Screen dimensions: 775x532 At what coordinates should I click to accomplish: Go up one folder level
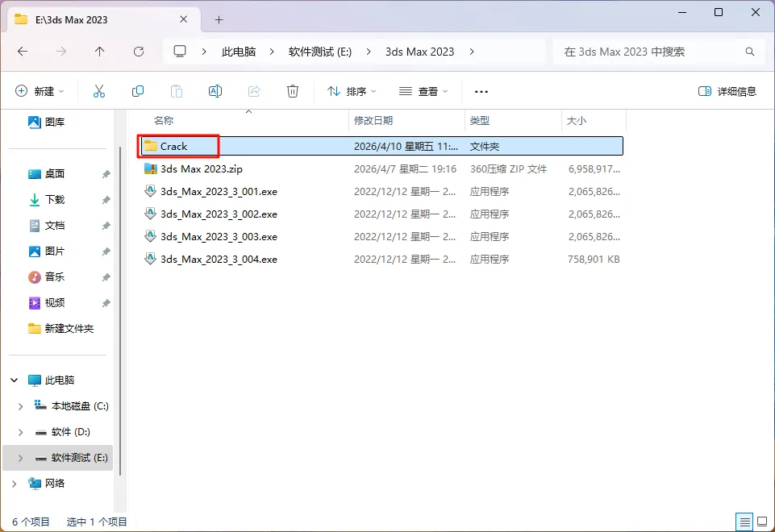(99, 52)
